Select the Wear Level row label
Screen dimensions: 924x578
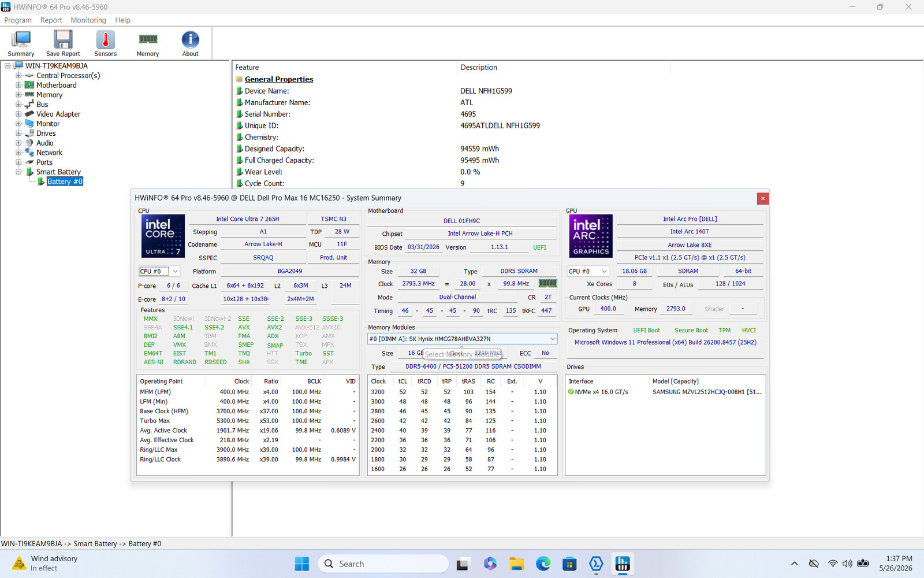click(x=263, y=172)
